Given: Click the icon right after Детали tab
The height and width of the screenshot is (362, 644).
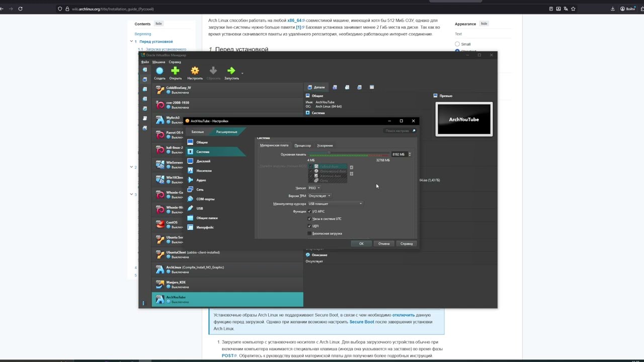Looking at the screenshot, I should 335,87.
